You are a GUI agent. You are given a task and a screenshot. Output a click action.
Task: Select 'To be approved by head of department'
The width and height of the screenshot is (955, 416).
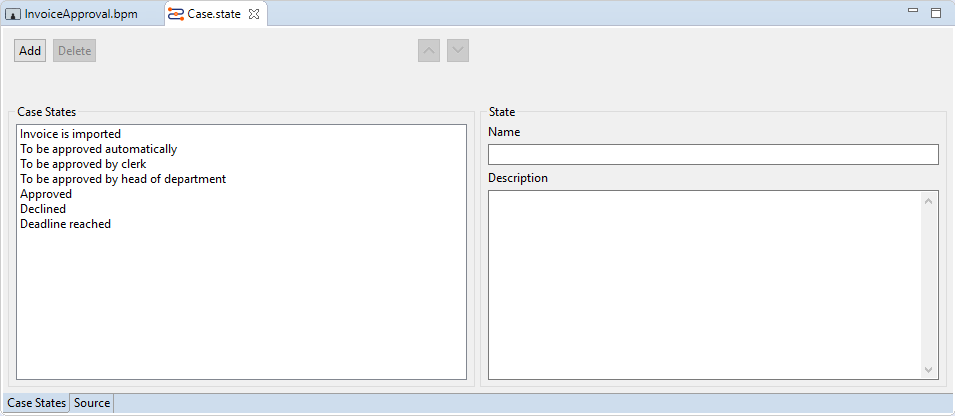coord(122,179)
